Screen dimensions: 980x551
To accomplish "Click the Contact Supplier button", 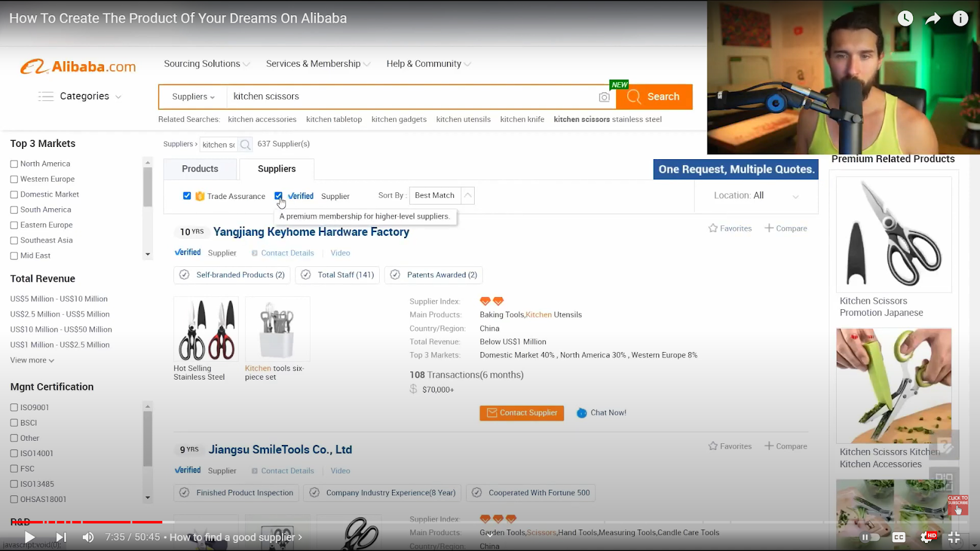I will coord(522,413).
